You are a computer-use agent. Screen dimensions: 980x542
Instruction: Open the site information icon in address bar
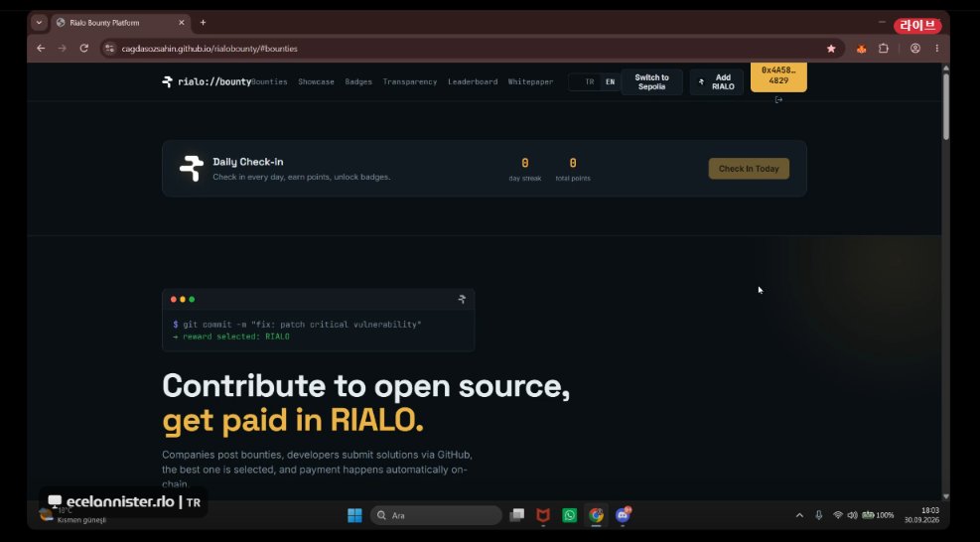pos(110,48)
